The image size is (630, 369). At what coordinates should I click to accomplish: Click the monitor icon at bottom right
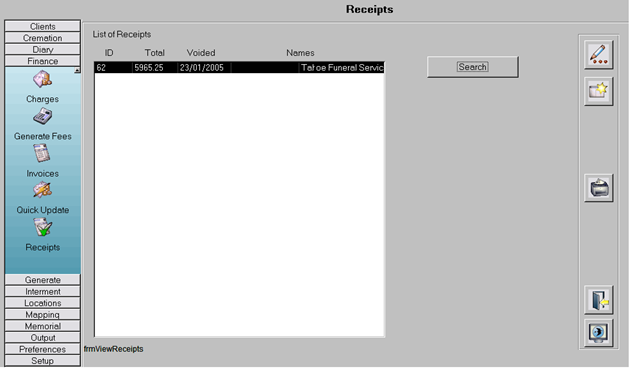(598, 333)
